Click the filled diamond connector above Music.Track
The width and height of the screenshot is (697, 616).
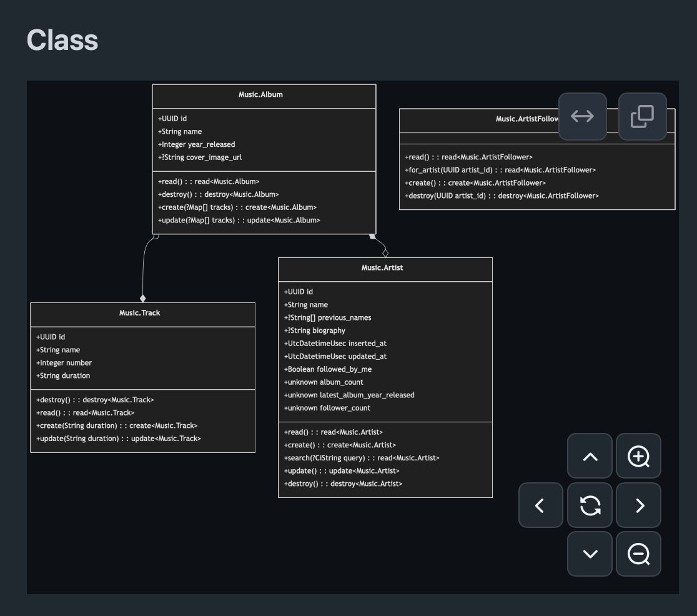point(143,299)
